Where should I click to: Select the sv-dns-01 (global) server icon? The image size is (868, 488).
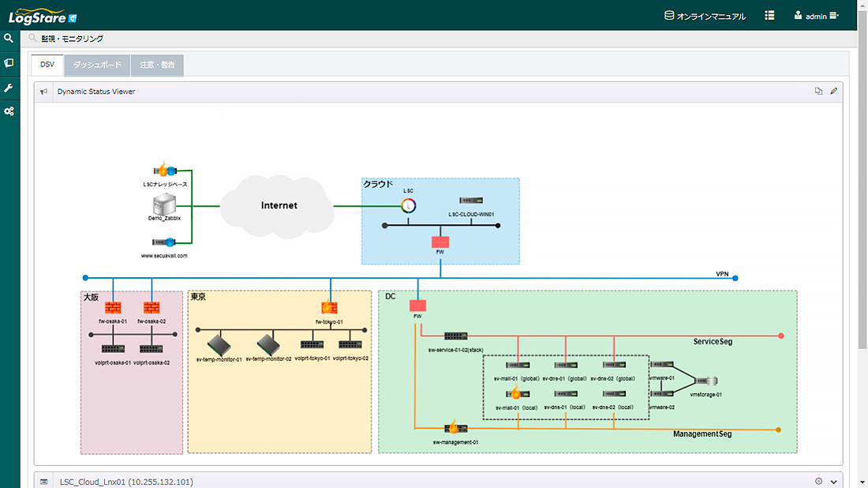566,365
